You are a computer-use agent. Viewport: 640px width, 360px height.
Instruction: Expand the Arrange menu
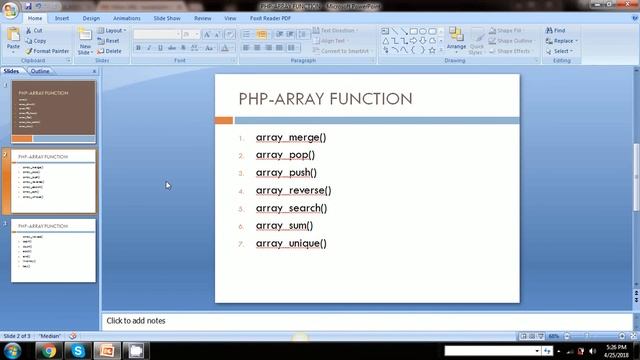pyautogui.click(x=456, y=40)
